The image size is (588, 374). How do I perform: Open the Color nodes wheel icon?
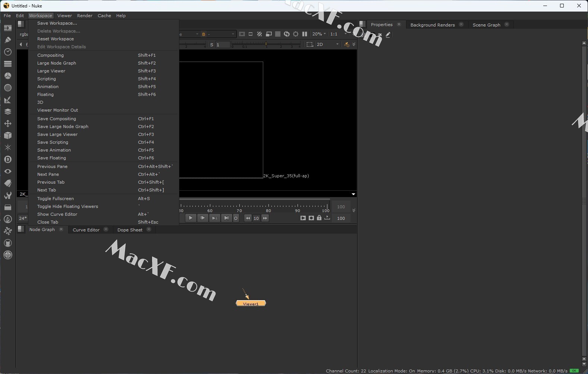pos(7,75)
